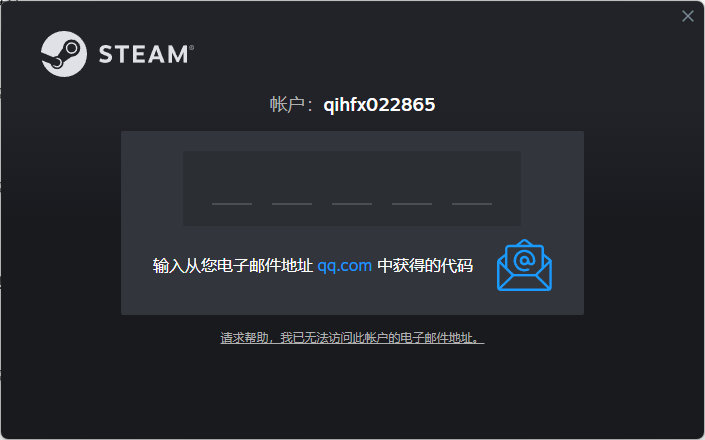Screen dimensions: 705x440
Task: Click the dark code entry box above the underlines
Action: [x=352, y=188]
